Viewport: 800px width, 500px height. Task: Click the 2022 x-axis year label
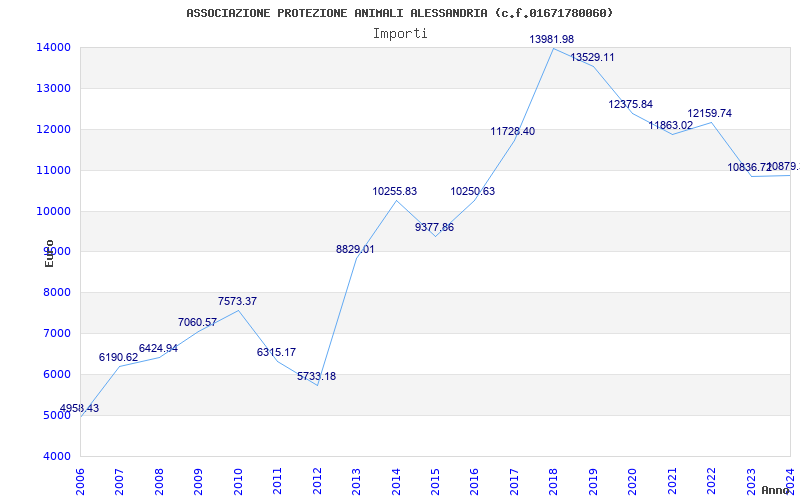(x=711, y=481)
